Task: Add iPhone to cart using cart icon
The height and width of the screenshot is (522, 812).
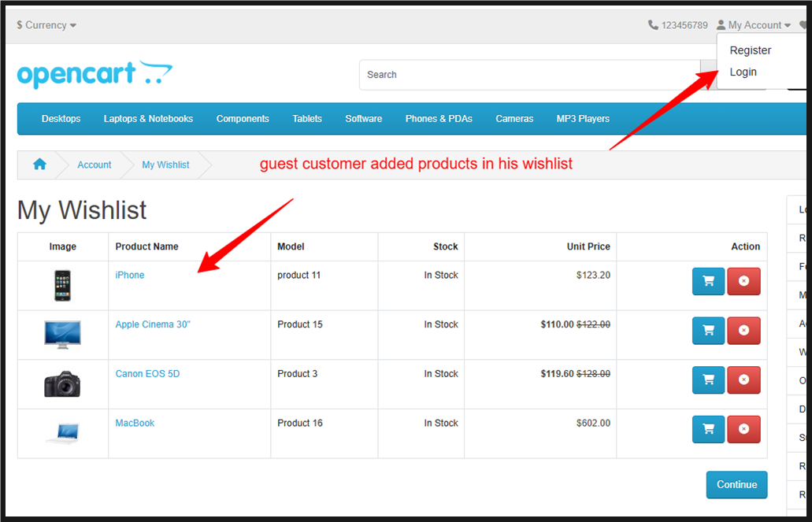Action: [708, 281]
